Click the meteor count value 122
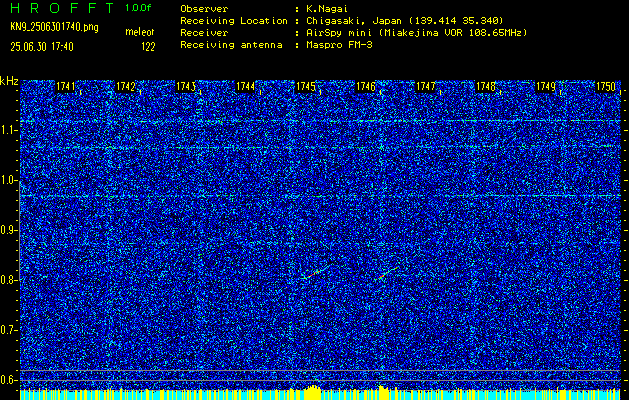The height and width of the screenshot is (400, 629). click(148, 47)
